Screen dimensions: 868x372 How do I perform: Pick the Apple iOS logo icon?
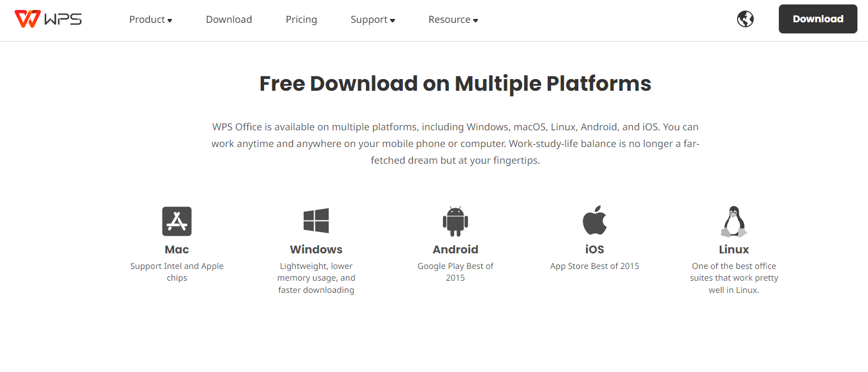pos(594,220)
